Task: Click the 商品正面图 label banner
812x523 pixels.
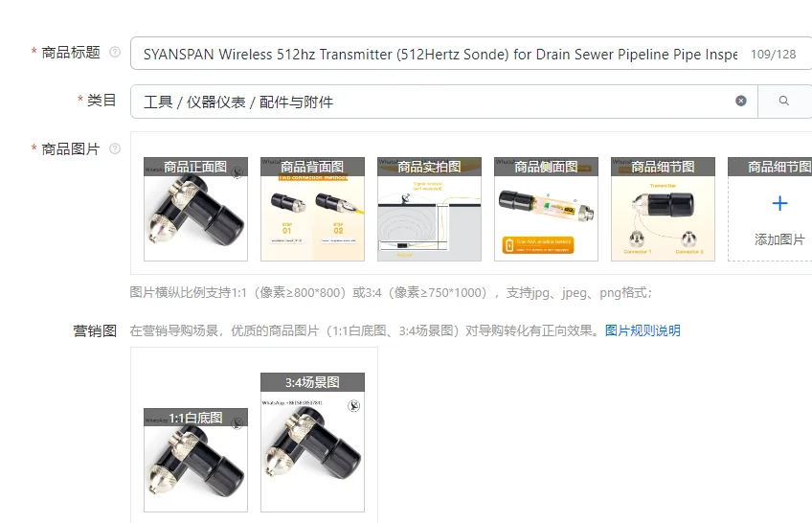Action: pyautogui.click(x=195, y=167)
